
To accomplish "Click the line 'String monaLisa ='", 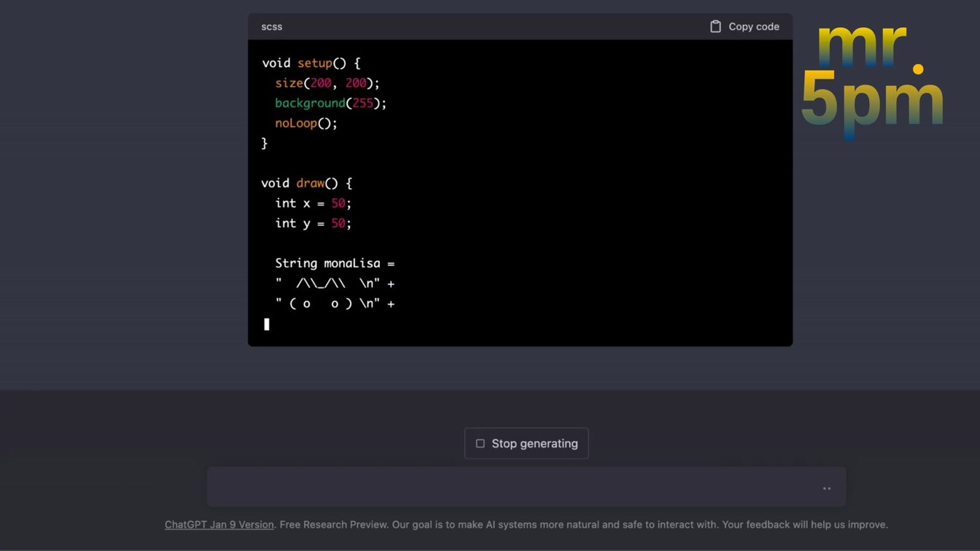I will (335, 263).
